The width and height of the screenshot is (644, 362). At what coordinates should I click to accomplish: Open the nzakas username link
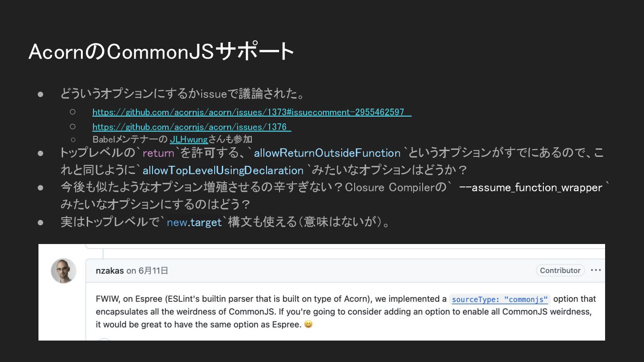pyautogui.click(x=110, y=270)
